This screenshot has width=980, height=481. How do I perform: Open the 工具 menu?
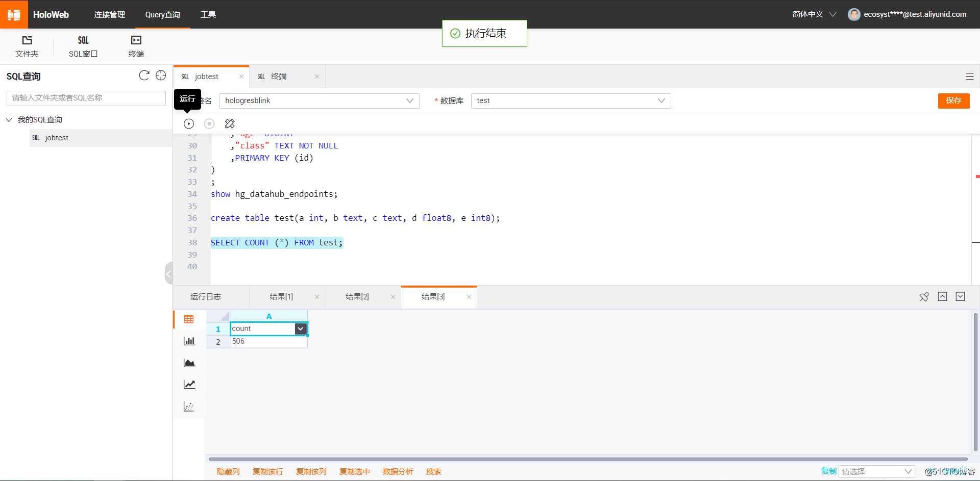pyautogui.click(x=208, y=14)
